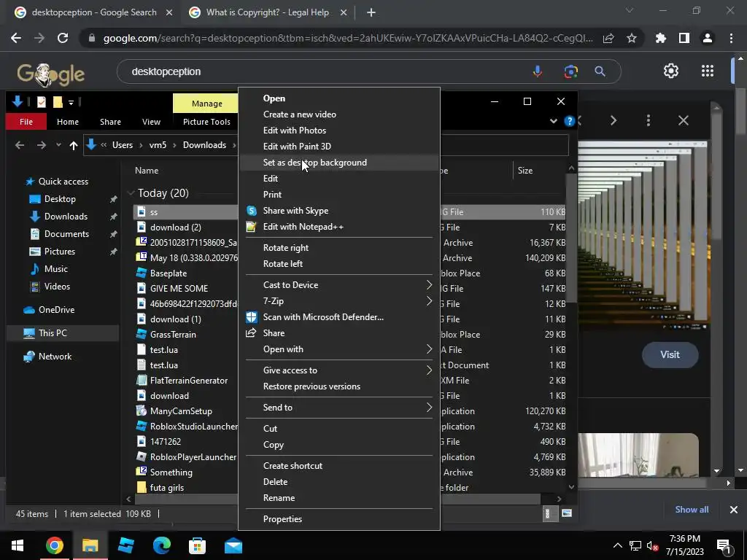The height and width of the screenshot is (560, 747).
Task: Switch to large thumbnails view icon
Action: (566, 513)
